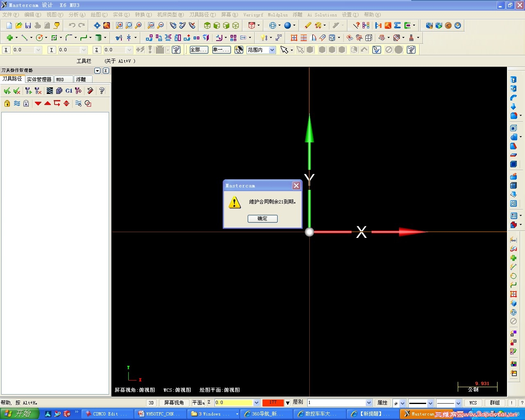
Task: Click Select all operations green check icon
Action: (x=7, y=91)
